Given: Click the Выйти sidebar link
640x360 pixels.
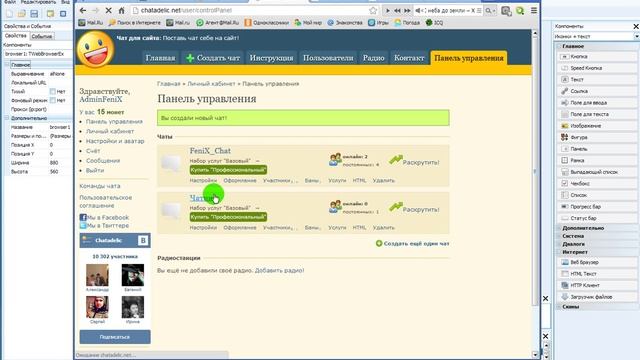Looking at the screenshot, I should (x=95, y=170).
